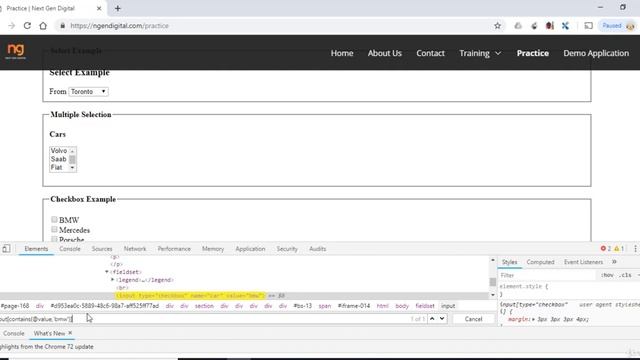Click Cars listbox down arrow
Viewport: 640px width, 360px height.
72,168
